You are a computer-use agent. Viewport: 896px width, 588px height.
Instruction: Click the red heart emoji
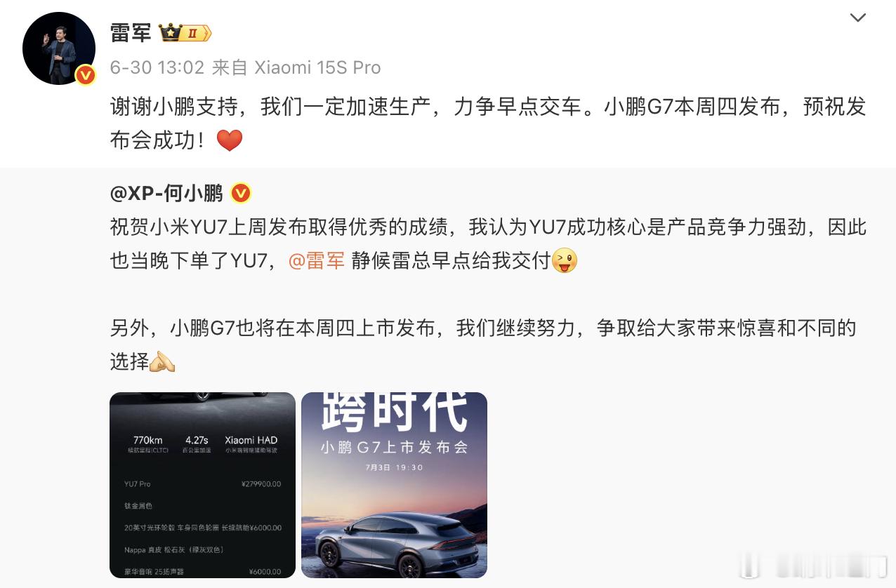[x=230, y=141]
